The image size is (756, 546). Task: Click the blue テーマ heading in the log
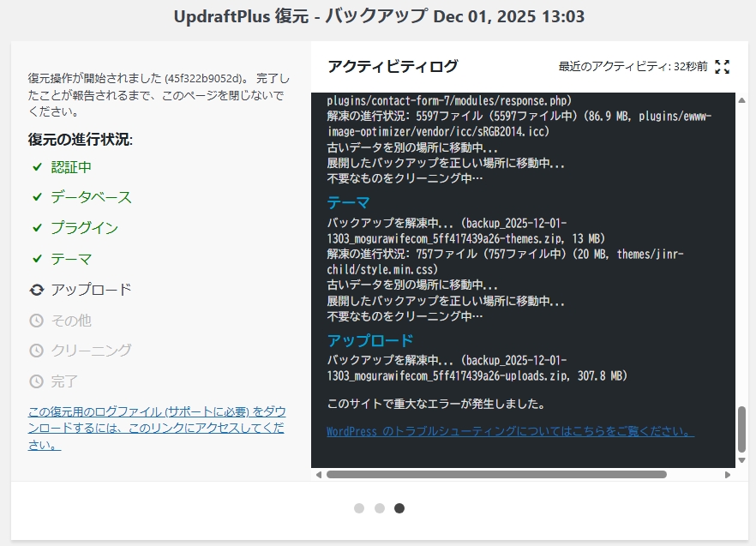348,203
